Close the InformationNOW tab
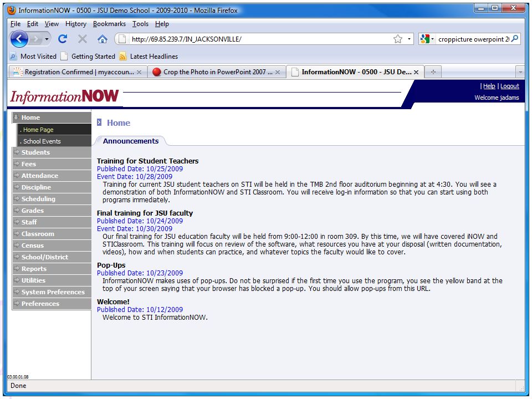 [416, 72]
